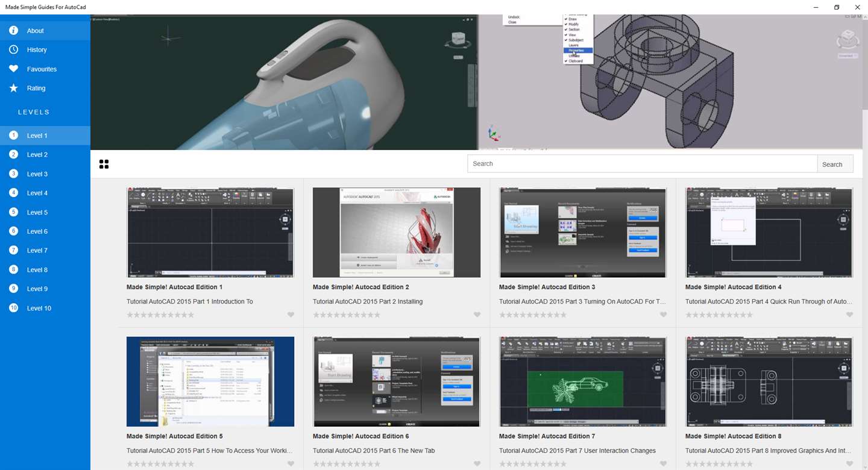Rate Autocad Edition 3 using star bar

(x=533, y=315)
